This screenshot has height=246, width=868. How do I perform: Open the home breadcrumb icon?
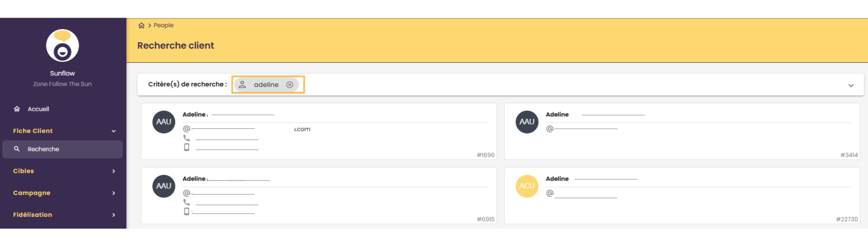coord(141,25)
